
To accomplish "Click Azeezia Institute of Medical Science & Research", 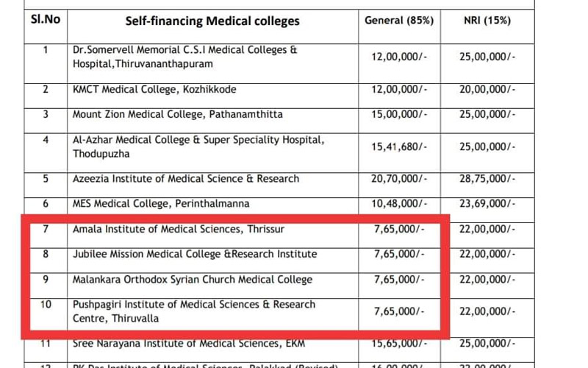I will click(185, 178).
